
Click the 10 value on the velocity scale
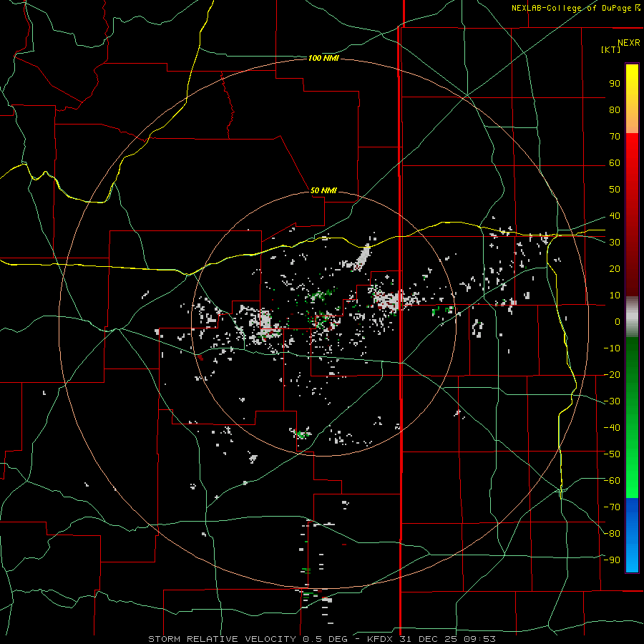[x=615, y=296]
